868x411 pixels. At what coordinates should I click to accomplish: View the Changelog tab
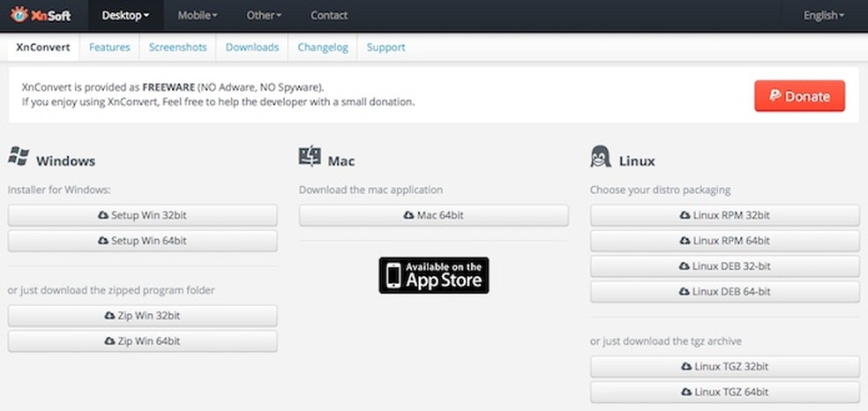tap(322, 48)
